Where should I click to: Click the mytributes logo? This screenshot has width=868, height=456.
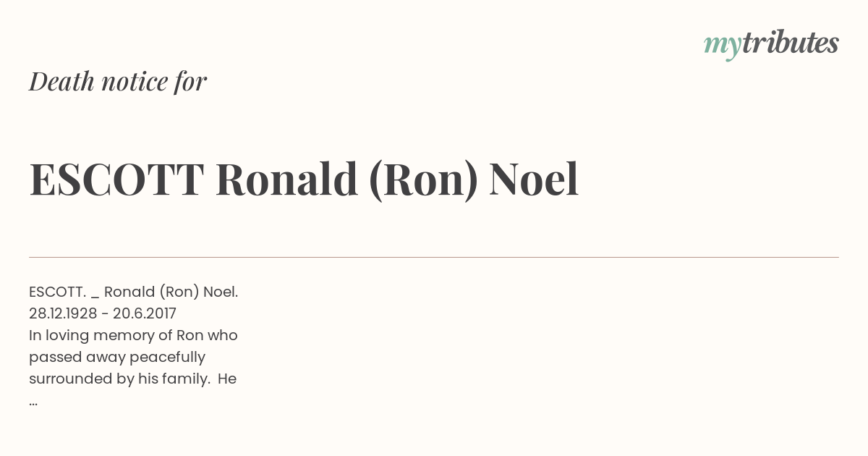tap(771, 44)
